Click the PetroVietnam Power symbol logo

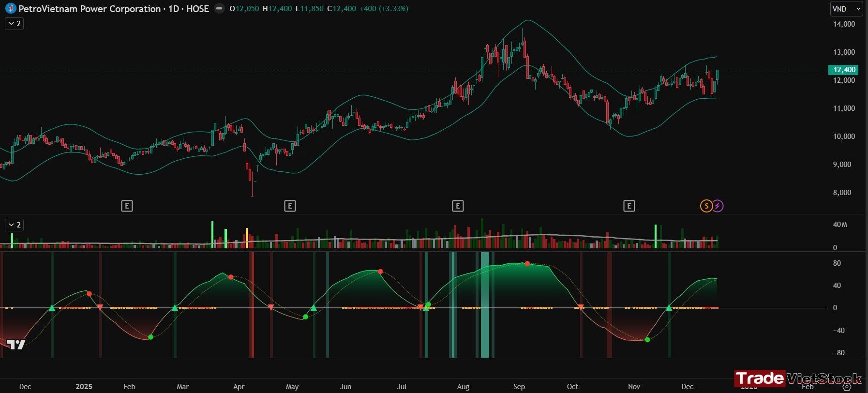coord(10,9)
